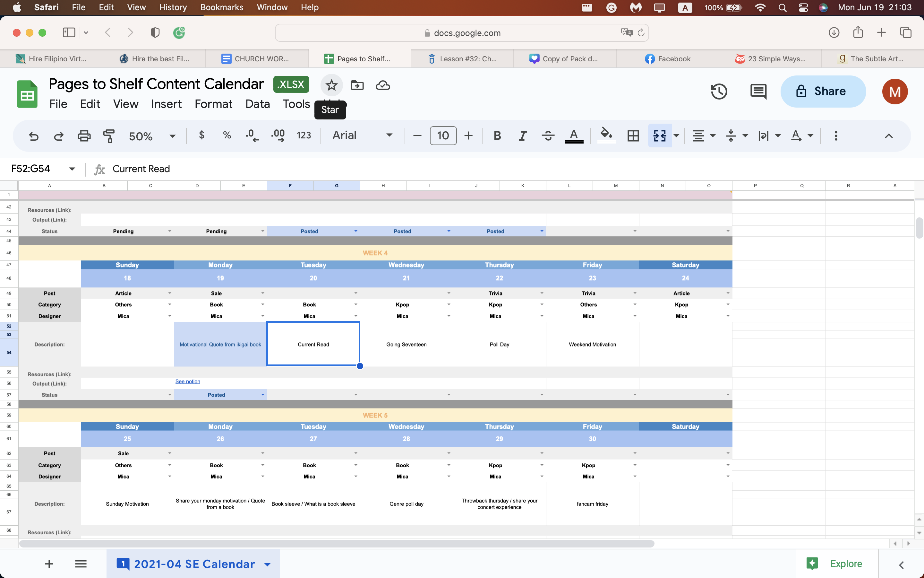The height and width of the screenshot is (578, 924).
Task: Format as percent with the % icon
Action: click(x=227, y=135)
